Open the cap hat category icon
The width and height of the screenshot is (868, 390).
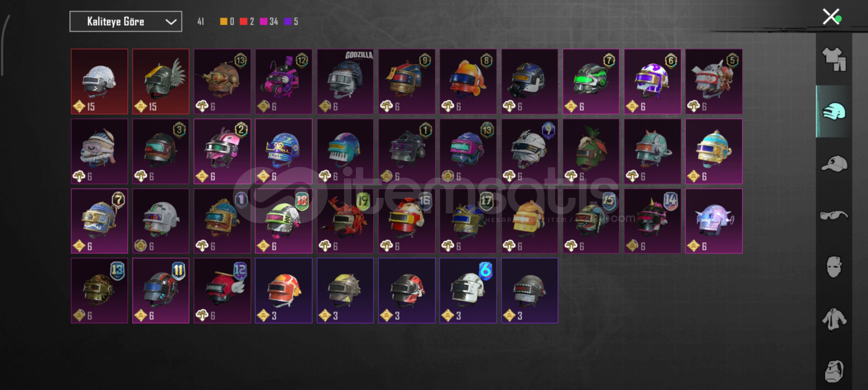coord(834,164)
